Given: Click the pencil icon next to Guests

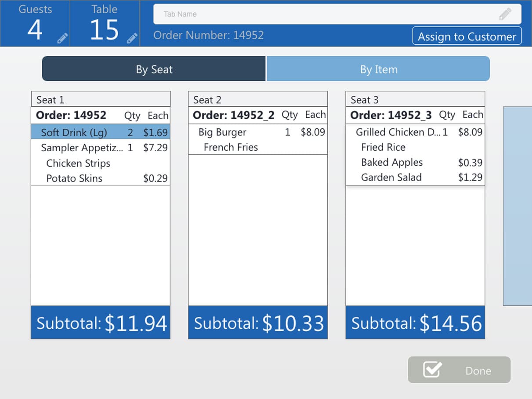Looking at the screenshot, I should (x=62, y=38).
